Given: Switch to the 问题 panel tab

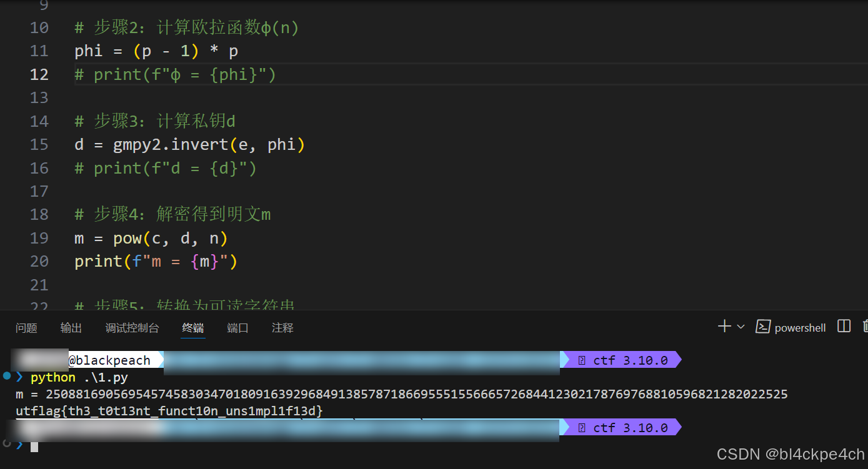Looking at the screenshot, I should pyautogui.click(x=26, y=327).
